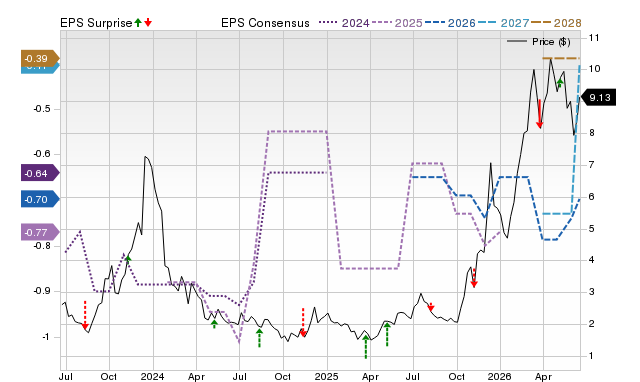Screen dimensions: 640x382
Task: Click the red miss arrow near November 2025
Action: (x=474, y=278)
